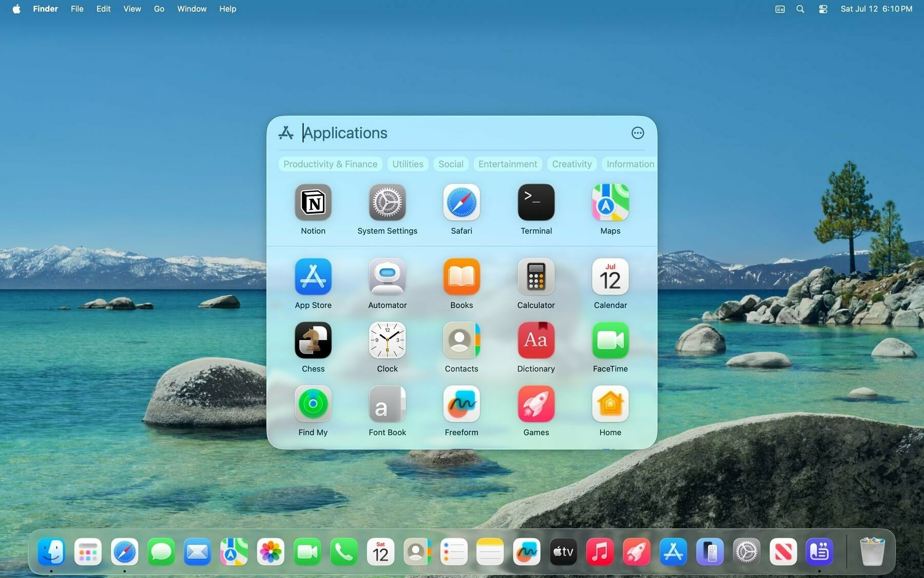Launch Apple TV from the Dock

click(x=563, y=552)
